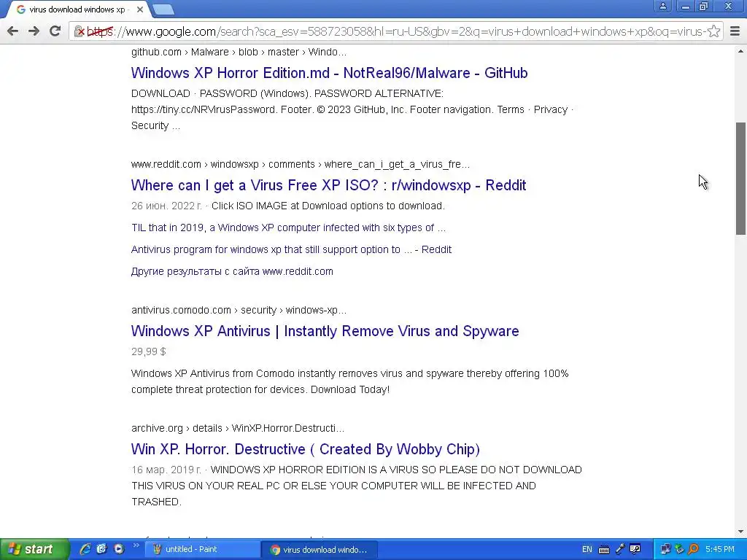Click the page scrollbar down arrow
Image resolution: width=747 pixels, height=560 pixels.
(x=740, y=532)
